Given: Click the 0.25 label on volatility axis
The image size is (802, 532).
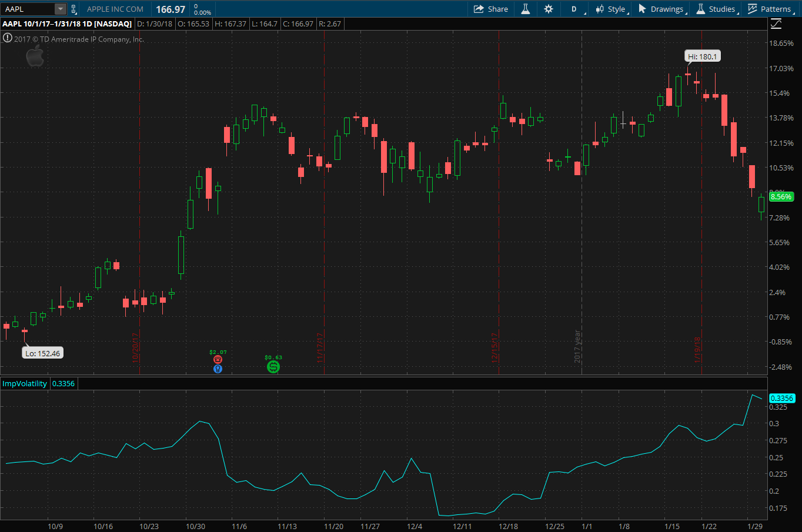Looking at the screenshot, I should (776, 457).
